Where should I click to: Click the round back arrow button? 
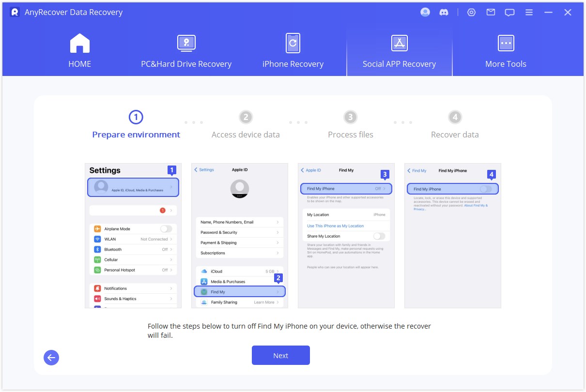click(x=51, y=358)
